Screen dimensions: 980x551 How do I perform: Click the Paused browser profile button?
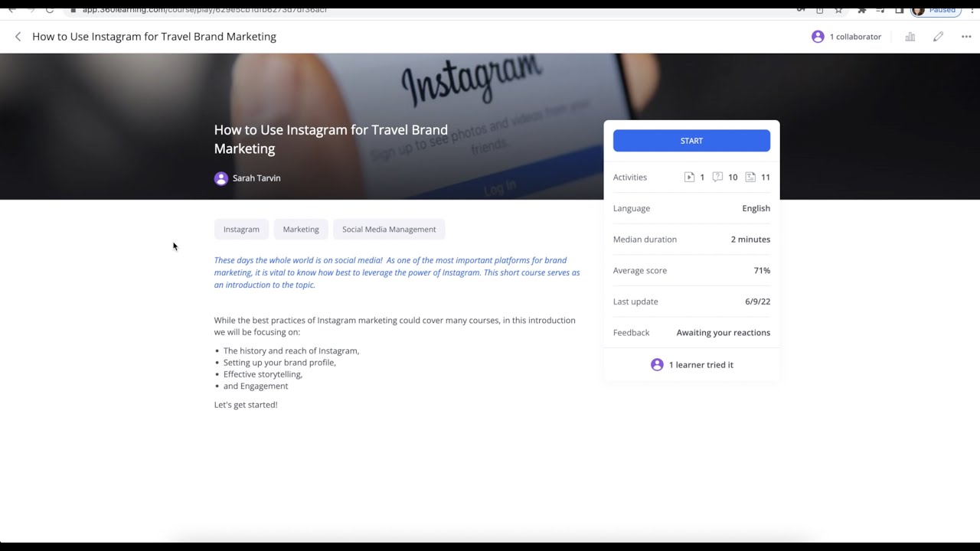pos(936,9)
